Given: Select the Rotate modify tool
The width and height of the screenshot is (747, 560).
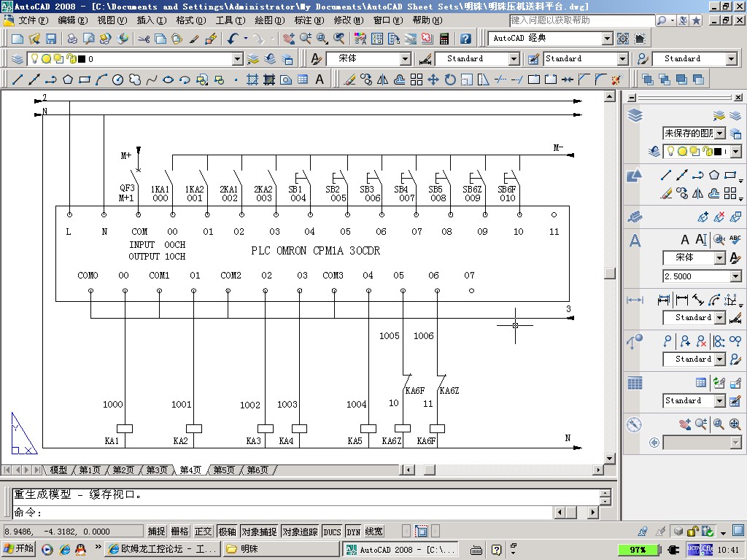Looking at the screenshot, I should pyautogui.click(x=450, y=79).
